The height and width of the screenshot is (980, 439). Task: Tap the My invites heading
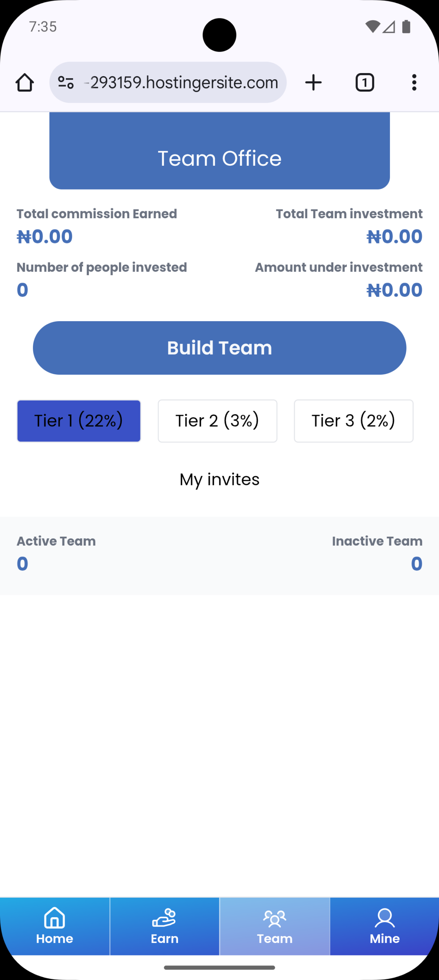click(x=219, y=479)
